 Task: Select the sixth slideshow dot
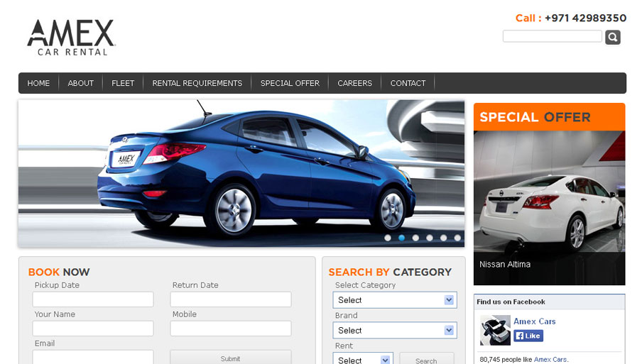[x=457, y=238]
